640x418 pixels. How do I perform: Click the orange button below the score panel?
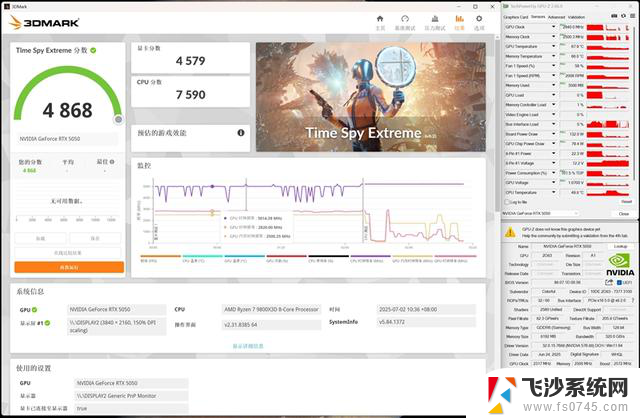[69, 267]
